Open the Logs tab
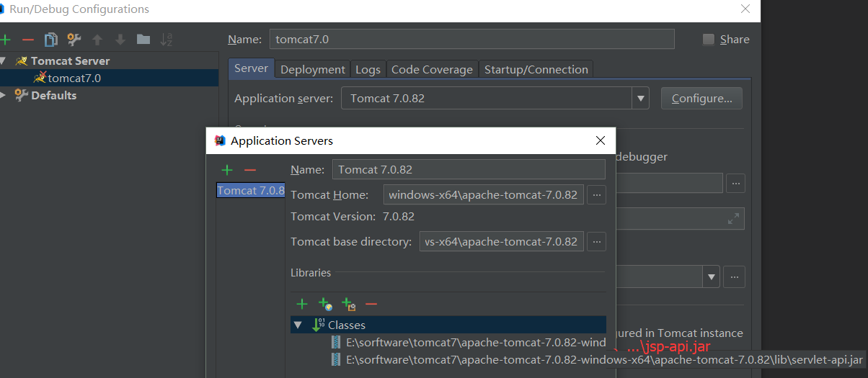Image resolution: width=868 pixels, height=378 pixels. [x=368, y=69]
